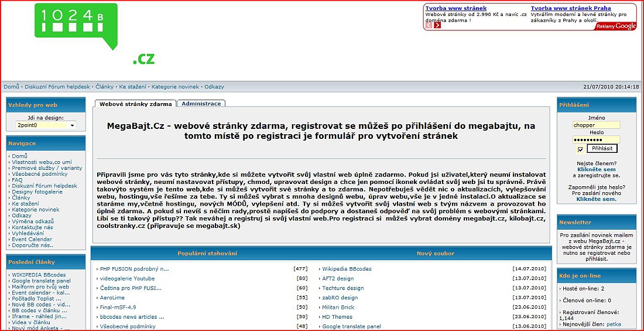Follow the Tvorba www stránek ad link
The width and height of the screenshot is (644, 331).
click(x=456, y=8)
